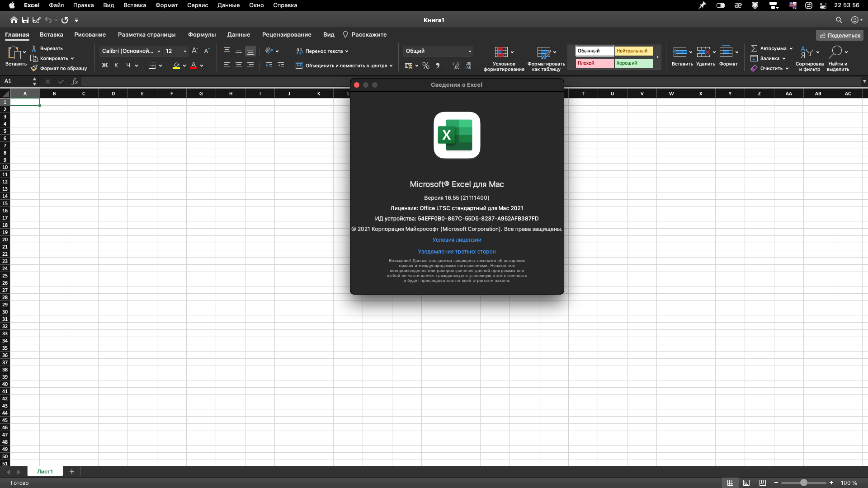
Task: Click the Conditional Formatting icon
Action: tap(501, 52)
